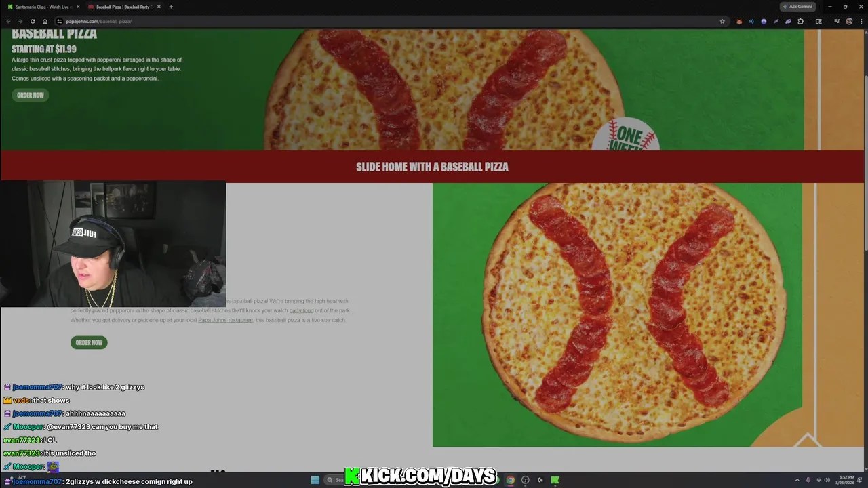The height and width of the screenshot is (488, 868).
Task: Click evan77323's 'LOL' chat message
Action: coord(50,440)
